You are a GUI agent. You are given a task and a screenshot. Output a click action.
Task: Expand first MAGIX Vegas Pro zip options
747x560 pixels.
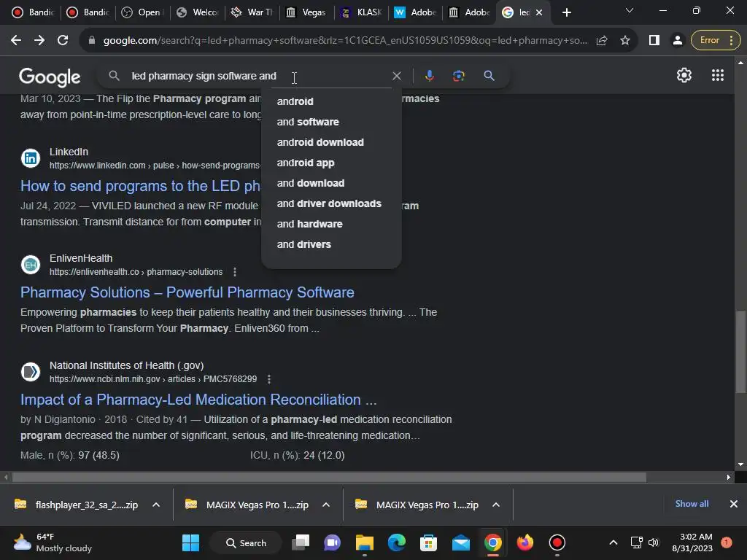[x=326, y=505]
